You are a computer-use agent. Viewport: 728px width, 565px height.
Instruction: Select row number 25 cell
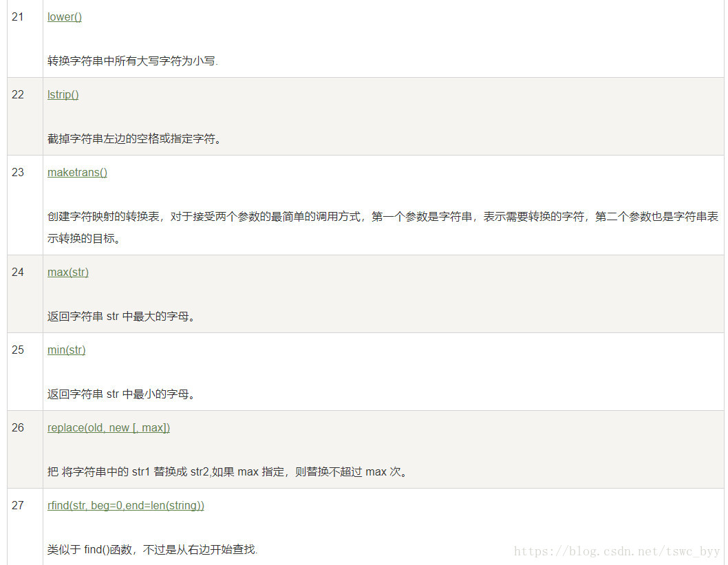tap(25, 372)
